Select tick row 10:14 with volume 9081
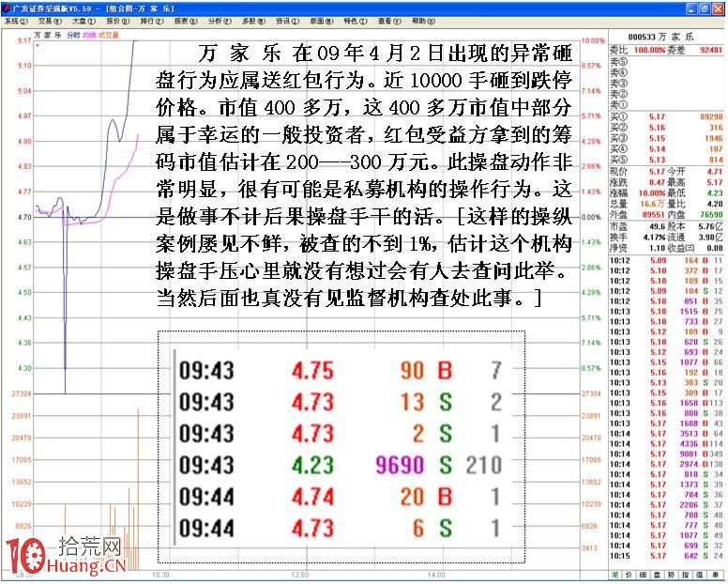Image resolution: width=728 pixels, height=584 pixels. click(666, 453)
